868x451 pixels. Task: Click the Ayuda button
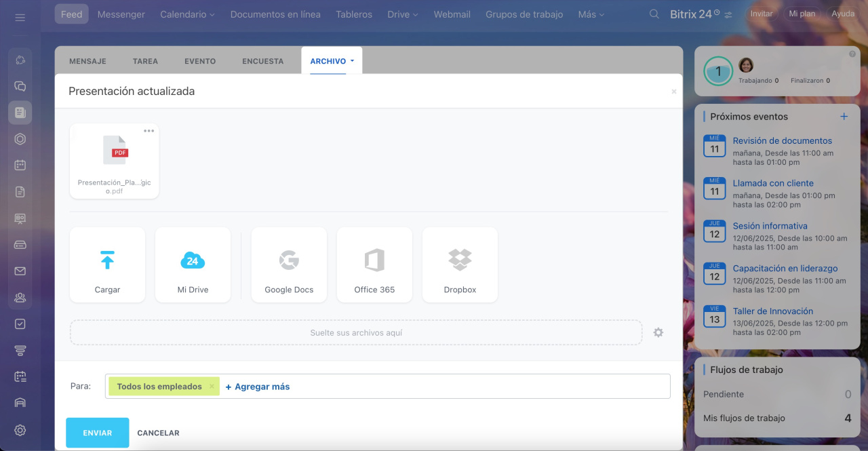[x=843, y=14]
